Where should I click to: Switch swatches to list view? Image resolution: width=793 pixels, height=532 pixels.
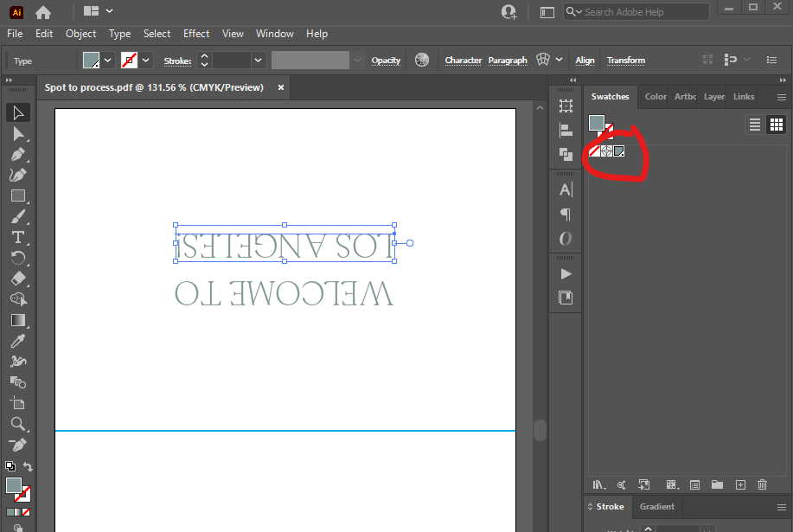pos(755,125)
